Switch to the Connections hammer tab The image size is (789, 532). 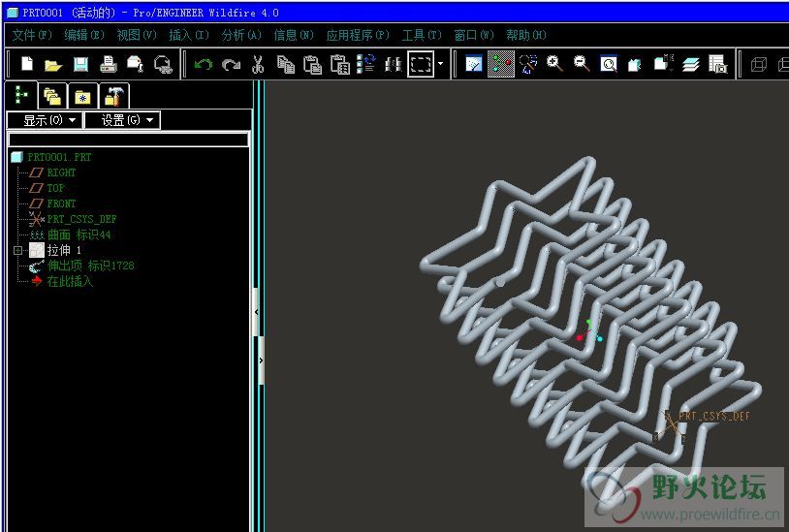click(x=114, y=96)
